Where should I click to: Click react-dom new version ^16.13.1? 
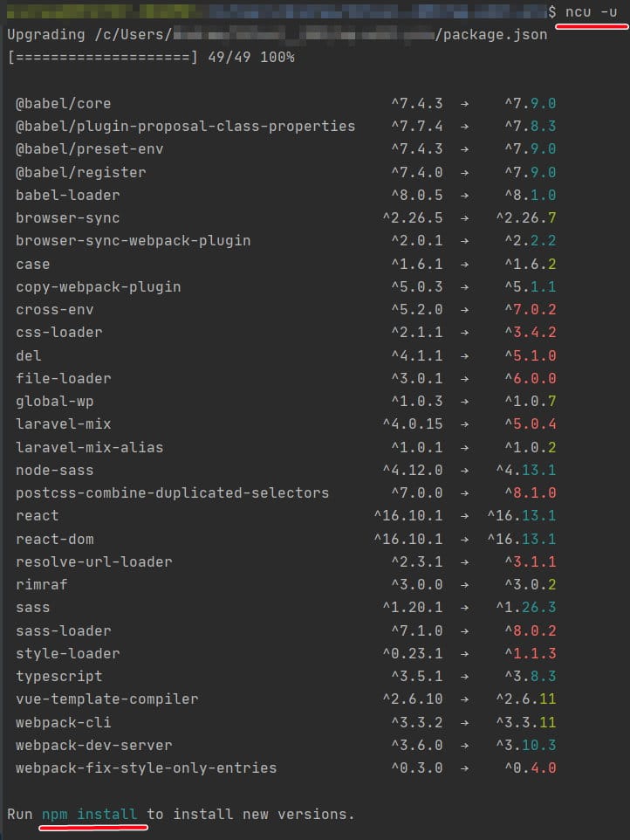tap(522, 539)
